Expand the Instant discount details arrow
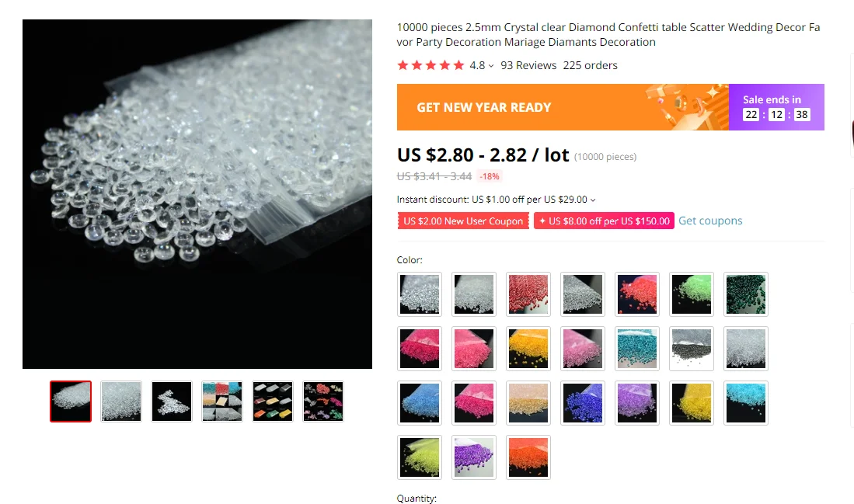 point(593,200)
